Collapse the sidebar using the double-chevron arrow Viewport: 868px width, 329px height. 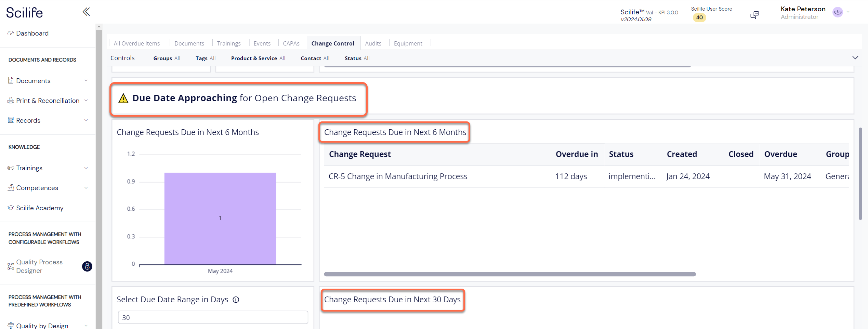pyautogui.click(x=86, y=11)
